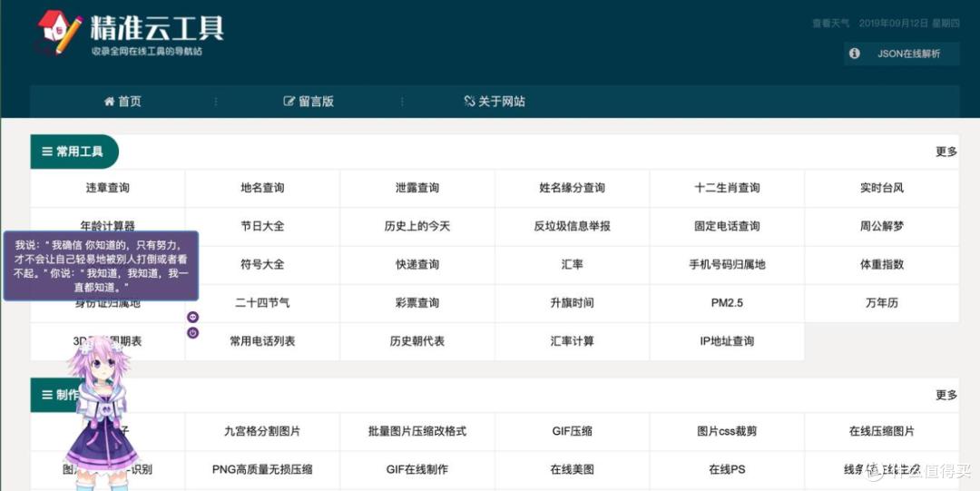Screen dimensions: 980x491
Task: Open the 符号大全 tool
Action: [x=262, y=265]
